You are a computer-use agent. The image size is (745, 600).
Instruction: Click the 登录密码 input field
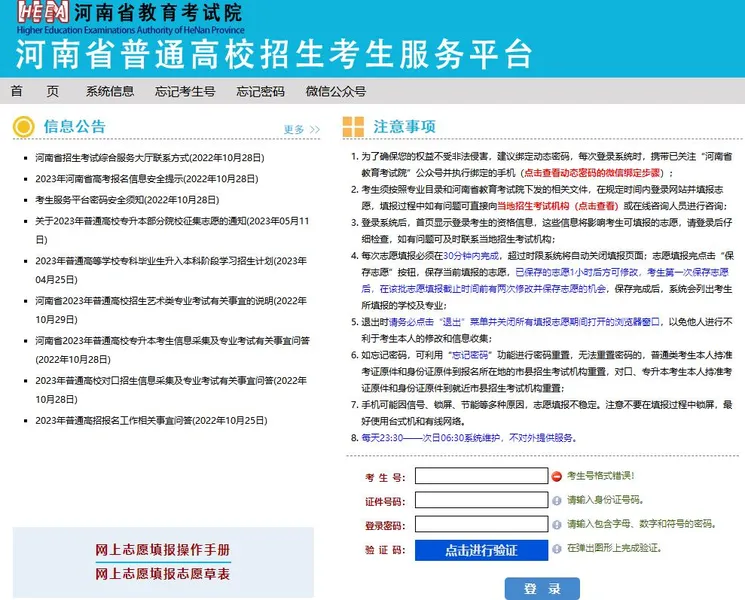(x=481, y=524)
